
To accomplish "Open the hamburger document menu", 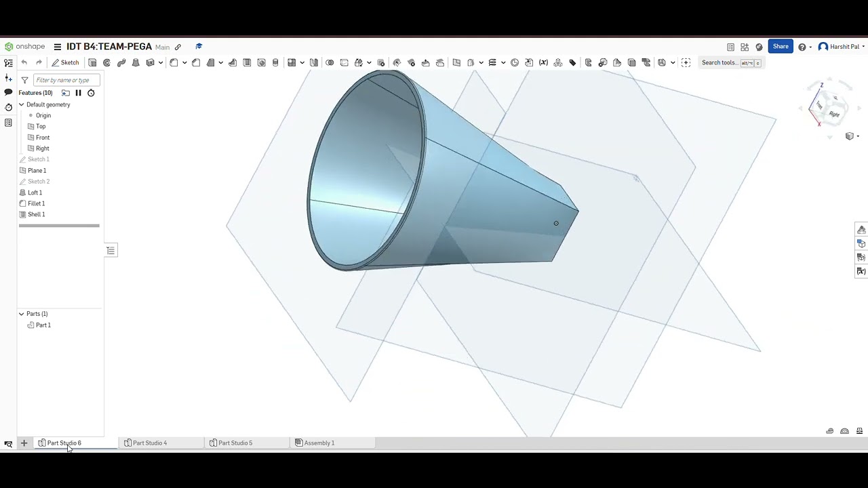I will point(58,47).
